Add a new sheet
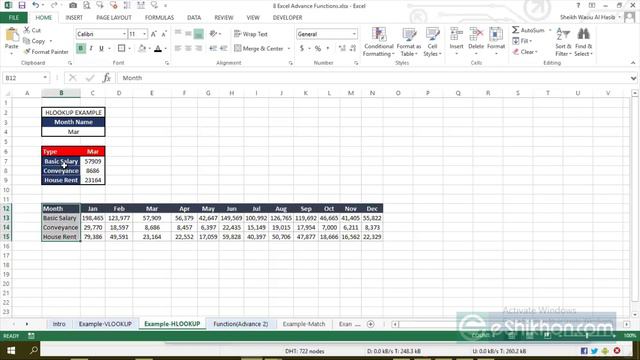 370,324
